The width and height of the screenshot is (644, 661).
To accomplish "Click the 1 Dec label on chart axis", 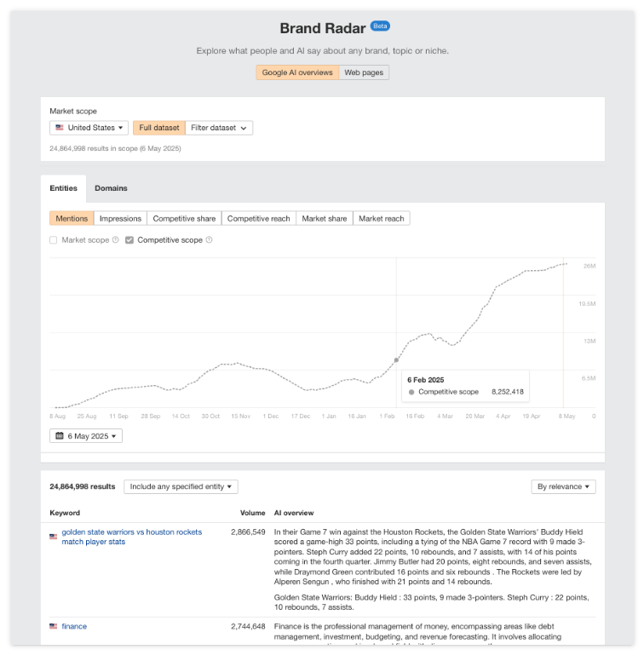I will point(271,416).
